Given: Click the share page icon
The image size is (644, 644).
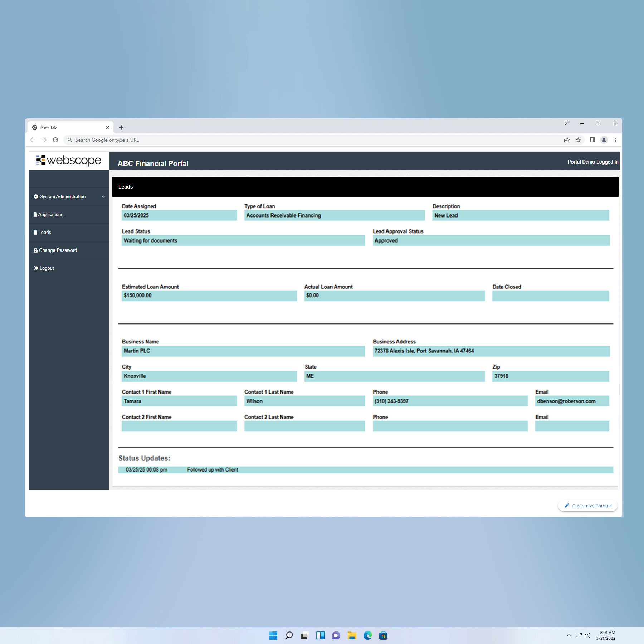Looking at the screenshot, I should click(567, 140).
